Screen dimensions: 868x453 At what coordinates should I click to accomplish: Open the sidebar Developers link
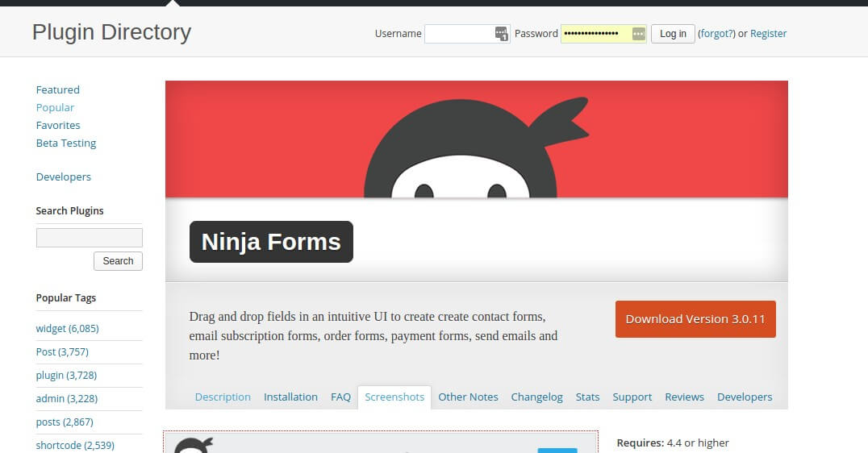(x=63, y=177)
